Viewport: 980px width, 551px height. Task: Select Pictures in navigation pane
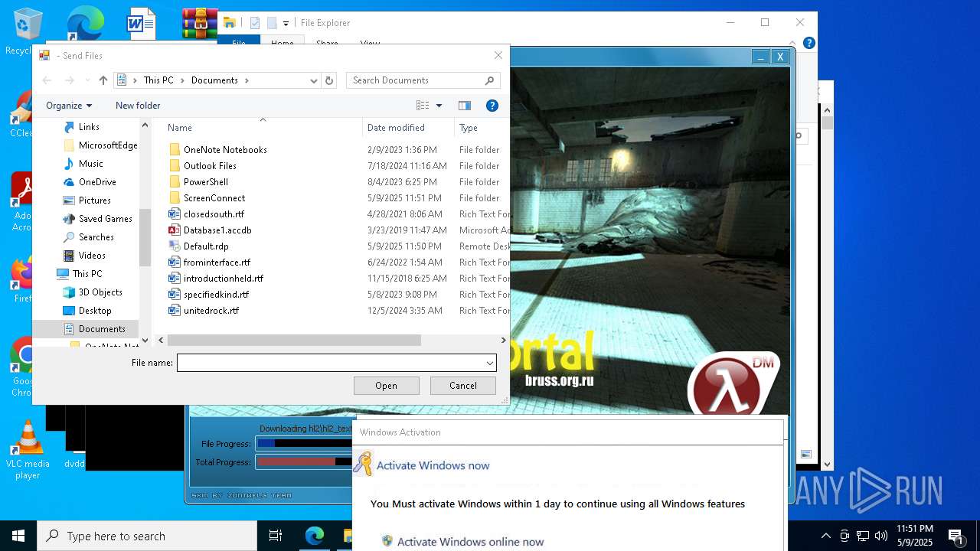click(95, 201)
